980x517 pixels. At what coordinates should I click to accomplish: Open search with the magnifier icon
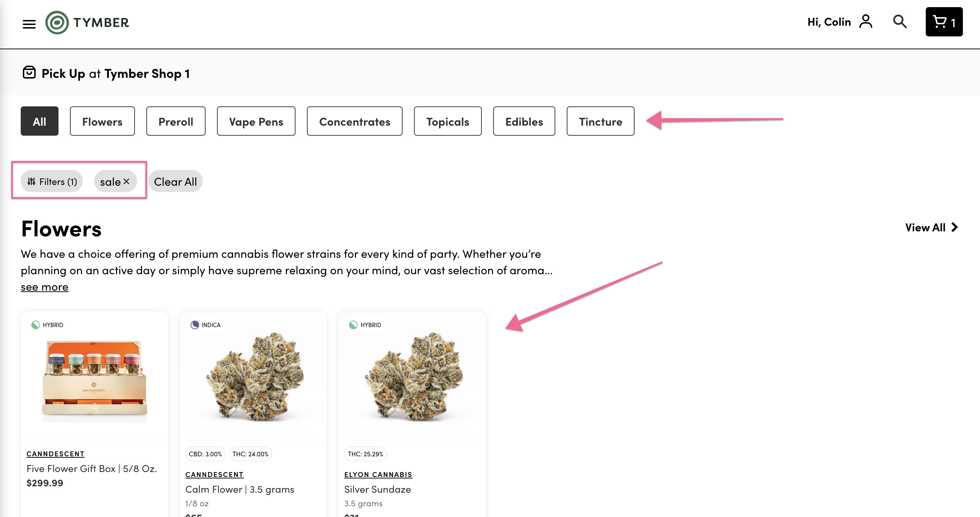click(900, 22)
